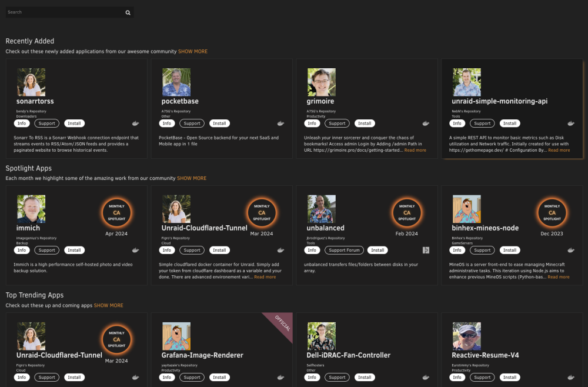
Task: Show more Recently Added apps
Action: pos(193,51)
